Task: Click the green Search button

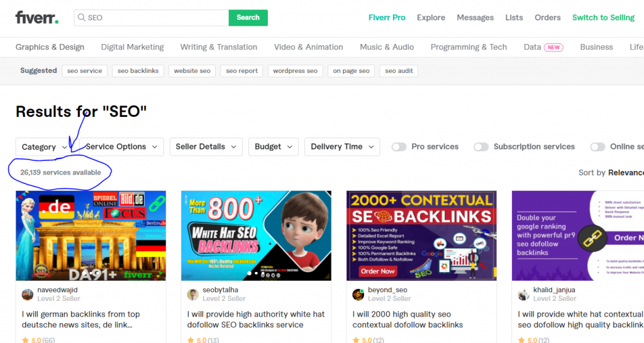Action: tap(248, 18)
